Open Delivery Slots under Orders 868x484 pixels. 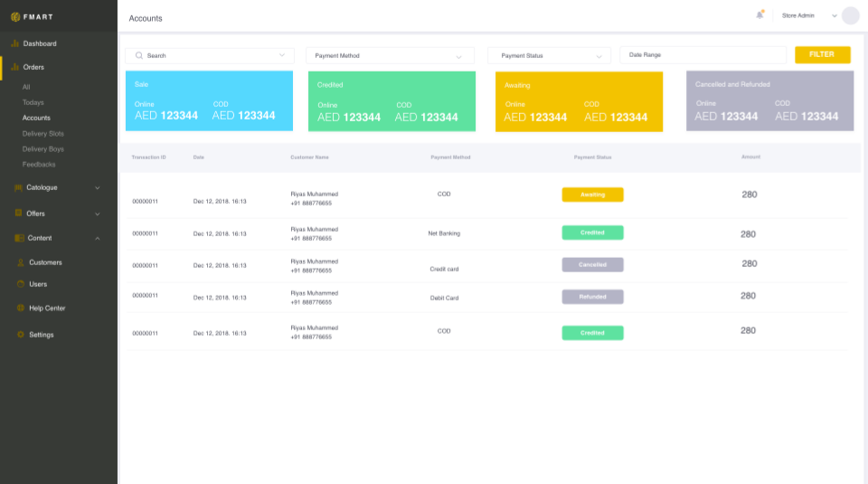(42, 133)
